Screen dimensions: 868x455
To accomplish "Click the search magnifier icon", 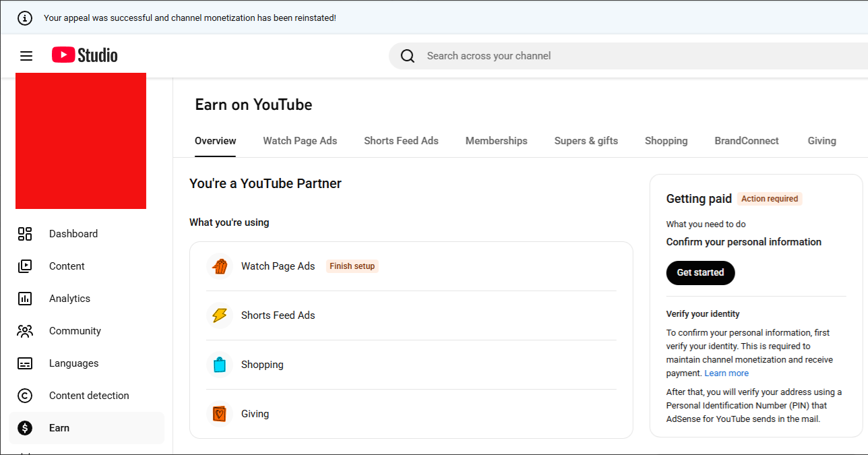I will pos(408,56).
